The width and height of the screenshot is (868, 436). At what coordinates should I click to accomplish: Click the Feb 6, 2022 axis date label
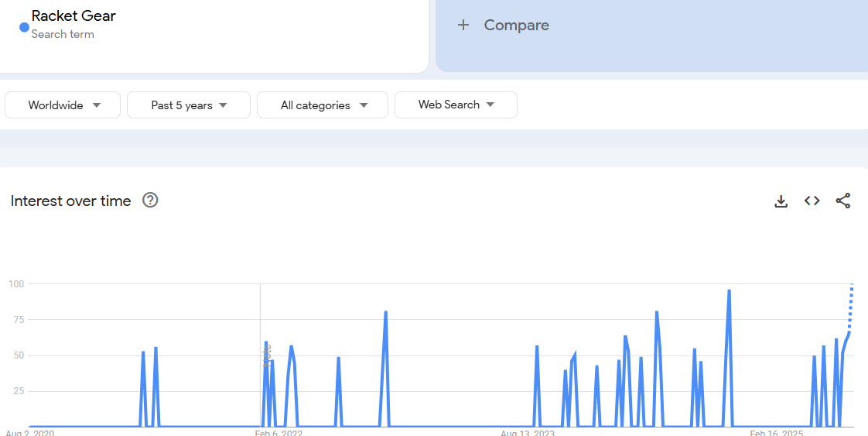[x=279, y=433]
